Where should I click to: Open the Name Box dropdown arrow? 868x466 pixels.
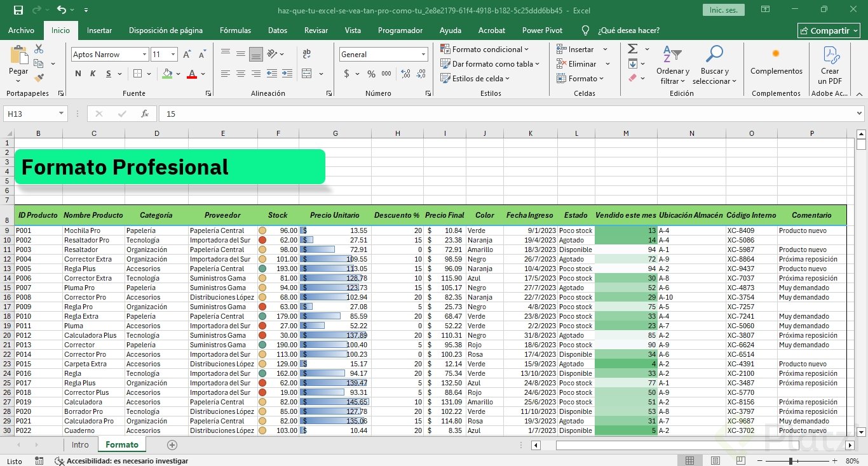(x=62, y=114)
